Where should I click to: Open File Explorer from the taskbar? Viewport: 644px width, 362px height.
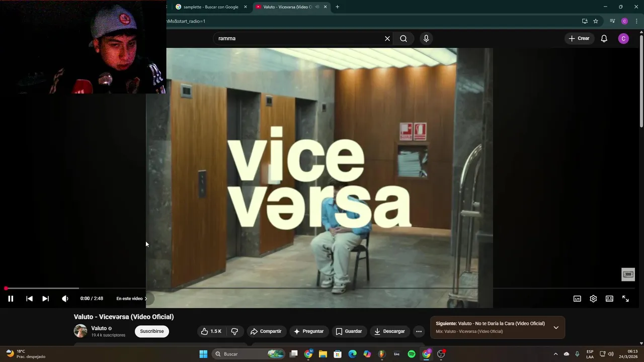[x=323, y=354]
